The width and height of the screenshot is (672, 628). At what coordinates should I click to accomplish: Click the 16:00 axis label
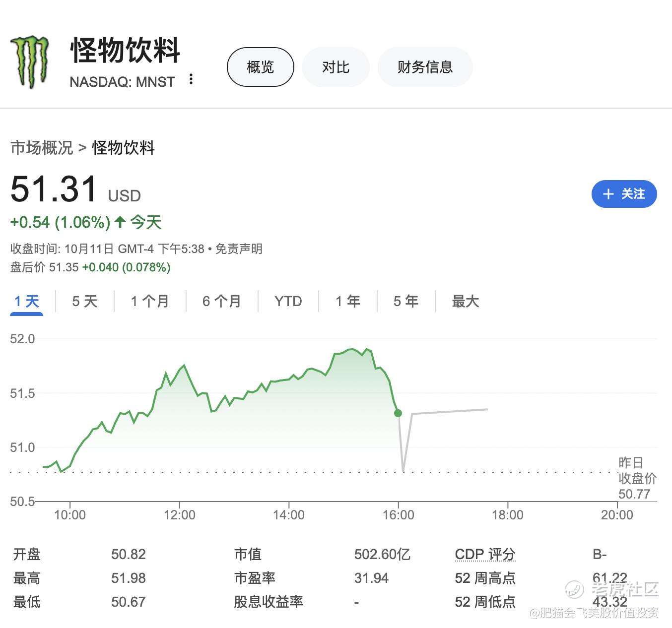(x=399, y=515)
